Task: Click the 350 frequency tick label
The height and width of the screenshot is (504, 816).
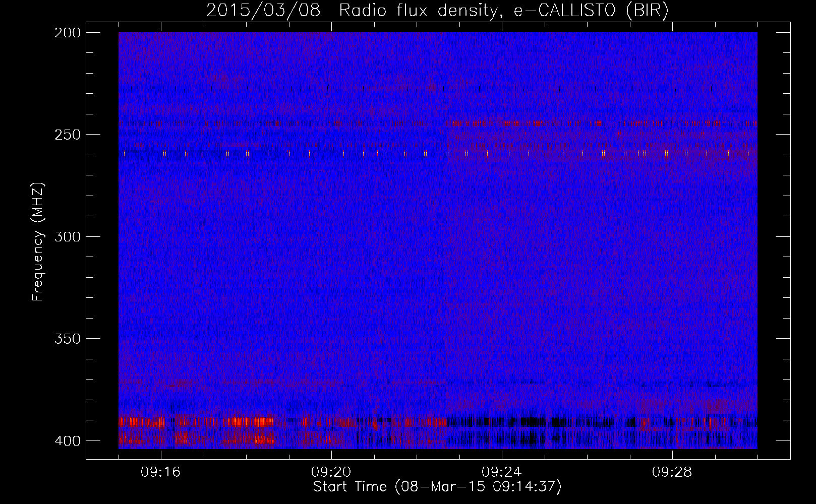Action: pos(68,339)
